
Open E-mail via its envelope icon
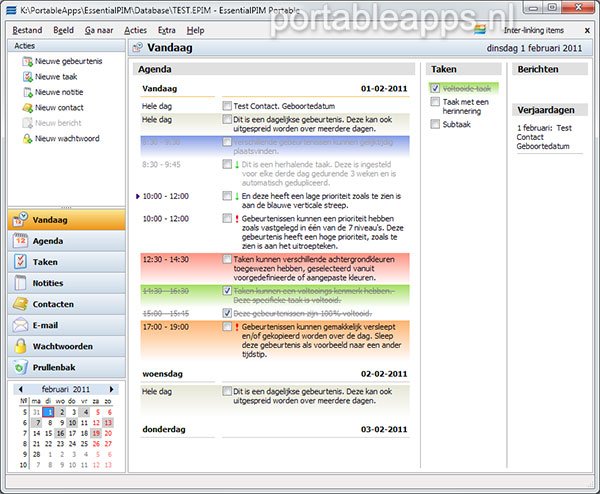pyautogui.click(x=20, y=325)
